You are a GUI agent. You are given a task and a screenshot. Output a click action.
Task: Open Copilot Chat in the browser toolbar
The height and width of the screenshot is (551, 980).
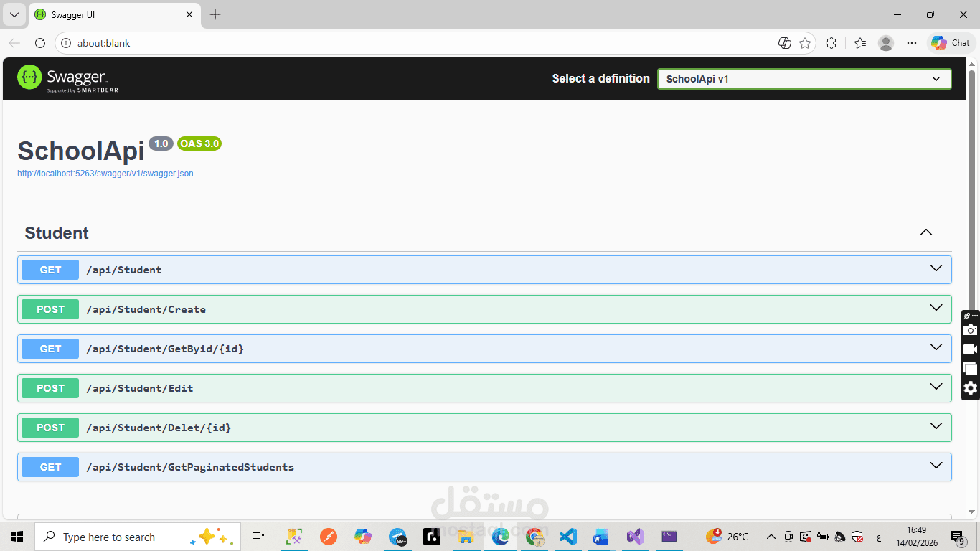[949, 43]
